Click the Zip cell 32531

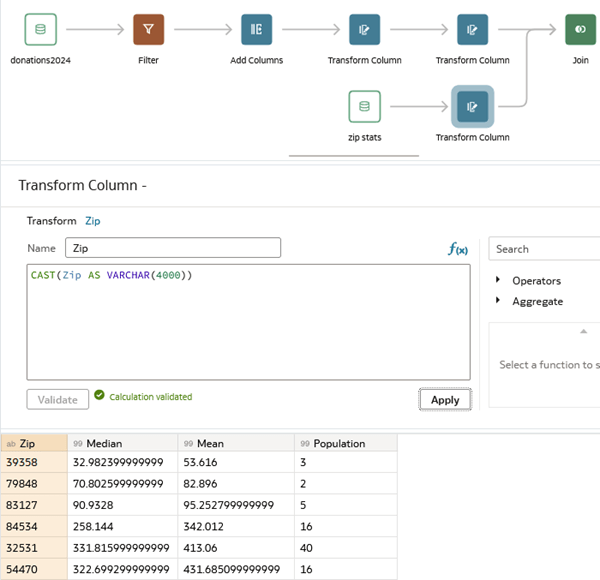coord(34,548)
